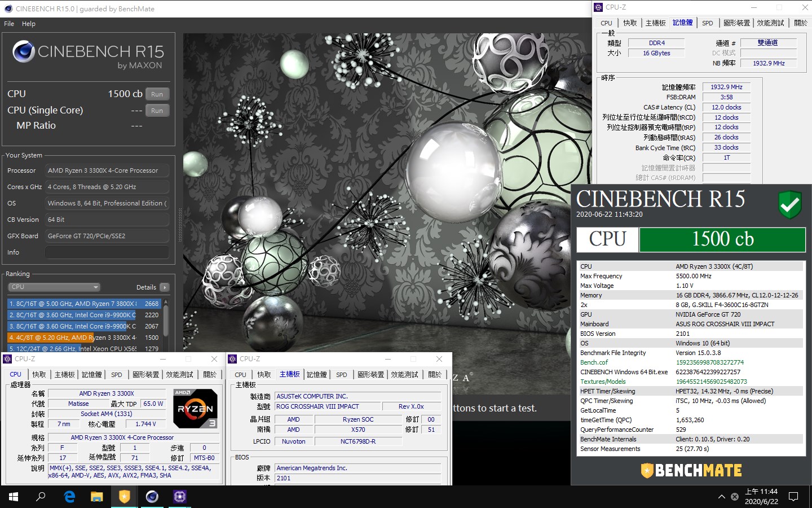The width and height of the screenshot is (812, 508).
Task: Select ranking entry 3, Core i9-9900K, 2067
Action: (x=85, y=326)
